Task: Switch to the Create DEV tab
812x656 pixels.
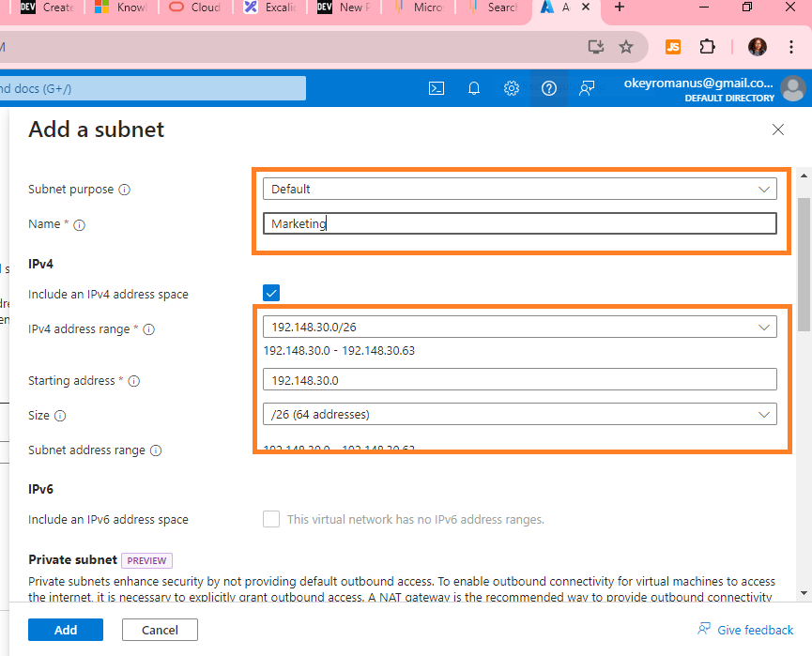Action: click(47, 8)
